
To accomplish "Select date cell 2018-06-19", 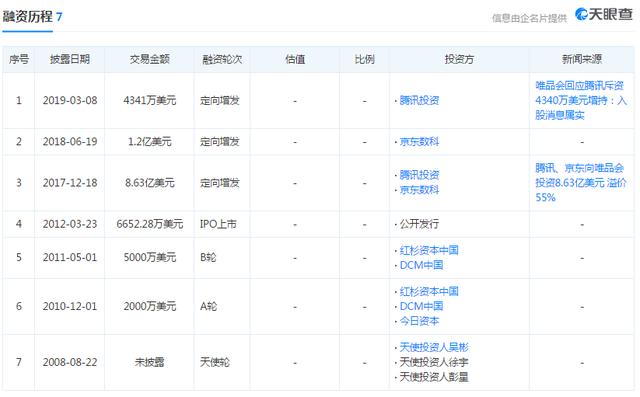I will coord(70,142).
